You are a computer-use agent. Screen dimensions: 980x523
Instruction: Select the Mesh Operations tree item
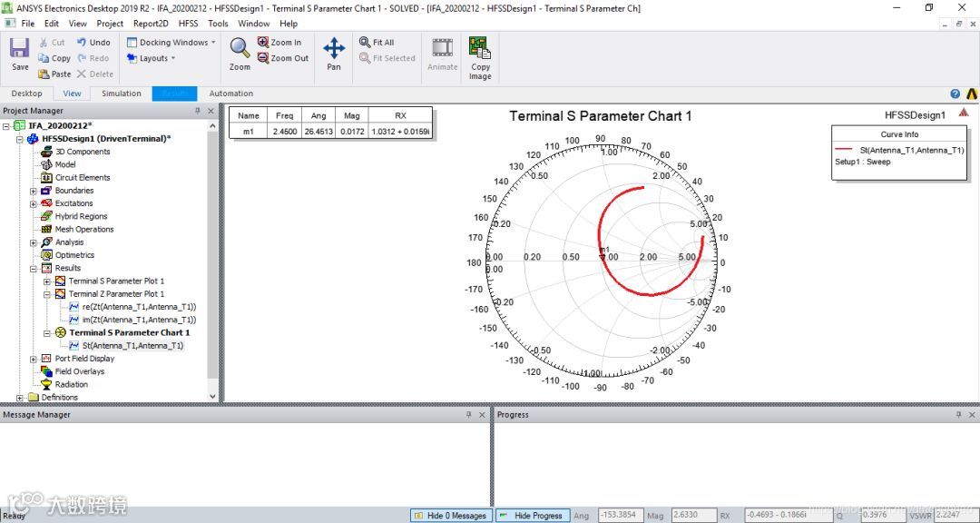(x=84, y=230)
